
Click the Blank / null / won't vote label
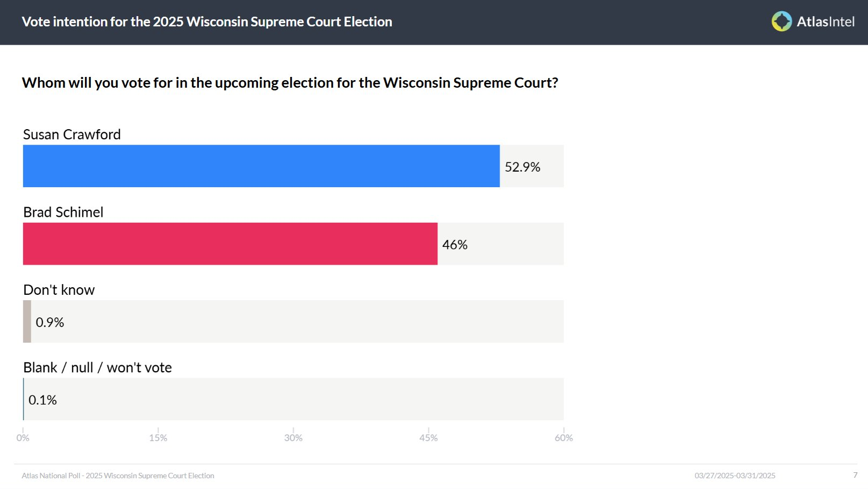coord(97,367)
